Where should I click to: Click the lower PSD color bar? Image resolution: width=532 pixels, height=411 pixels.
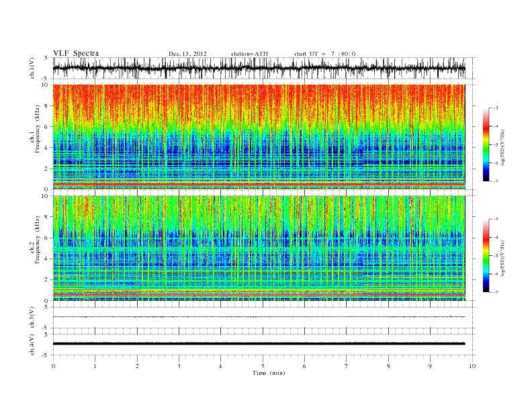tap(486, 255)
